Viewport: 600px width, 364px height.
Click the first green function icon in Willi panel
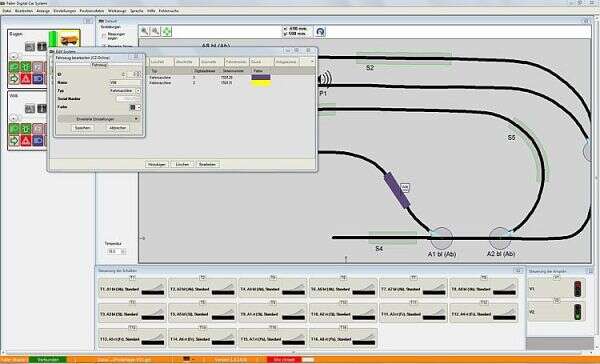14,129
